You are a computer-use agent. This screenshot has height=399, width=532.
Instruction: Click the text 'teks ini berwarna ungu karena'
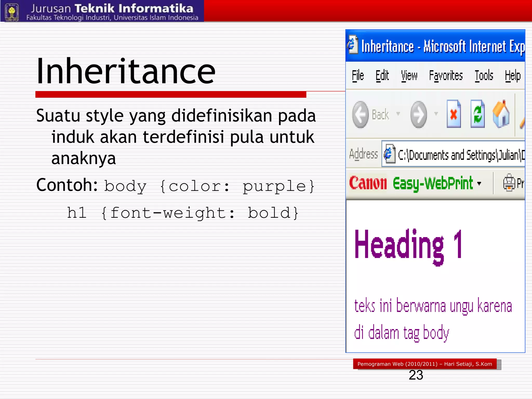[x=433, y=306]
